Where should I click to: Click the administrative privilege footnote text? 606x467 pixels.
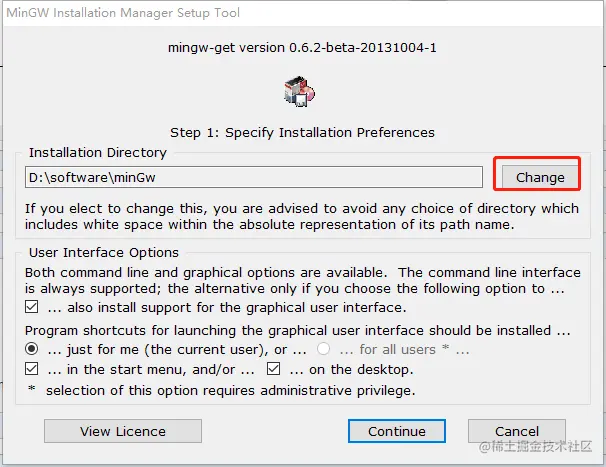click(x=230, y=390)
